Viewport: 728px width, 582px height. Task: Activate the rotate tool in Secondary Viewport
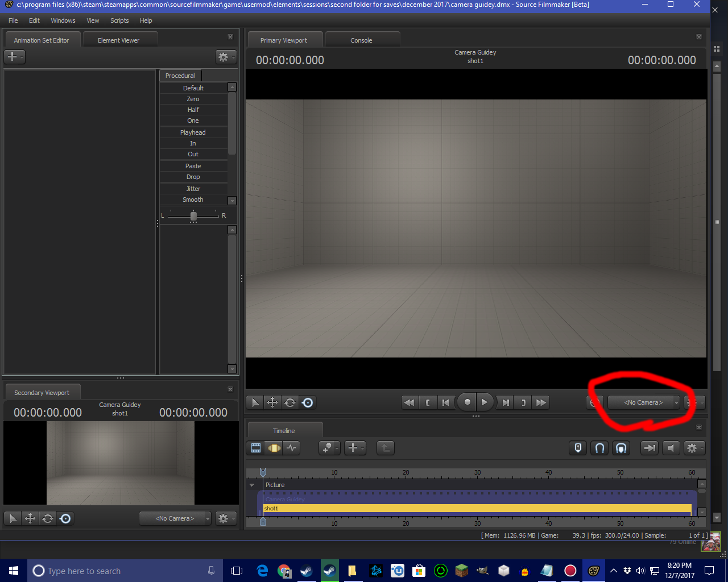point(48,518)
